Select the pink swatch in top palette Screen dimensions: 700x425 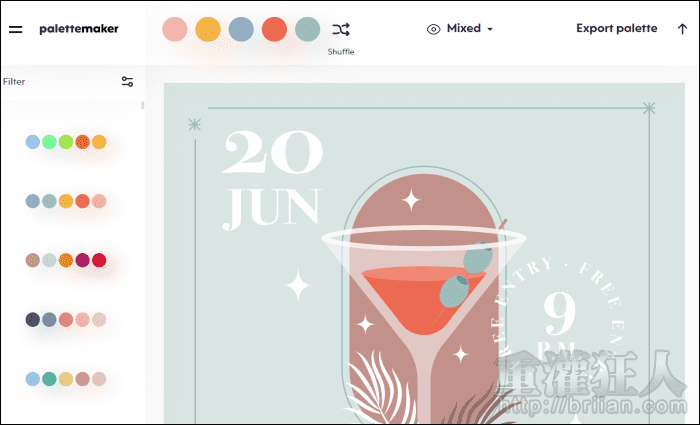175,29
